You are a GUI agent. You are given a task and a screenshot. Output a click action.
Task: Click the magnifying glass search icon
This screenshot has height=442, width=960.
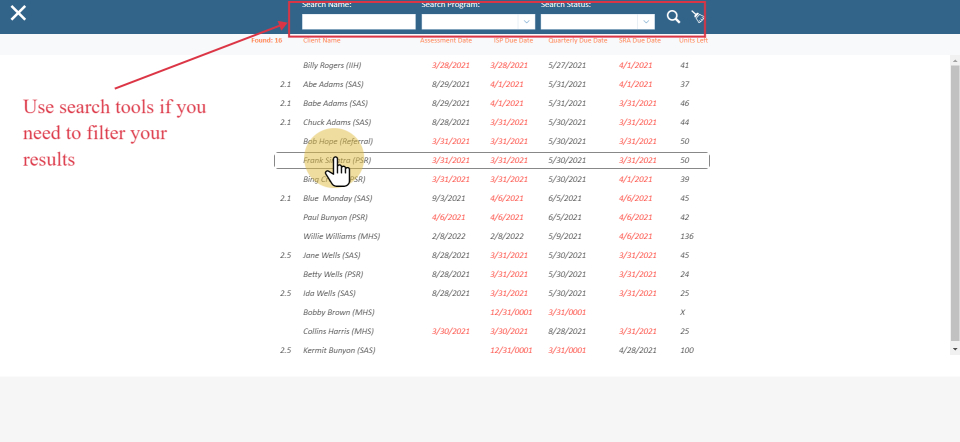click(x=673, y=17)
